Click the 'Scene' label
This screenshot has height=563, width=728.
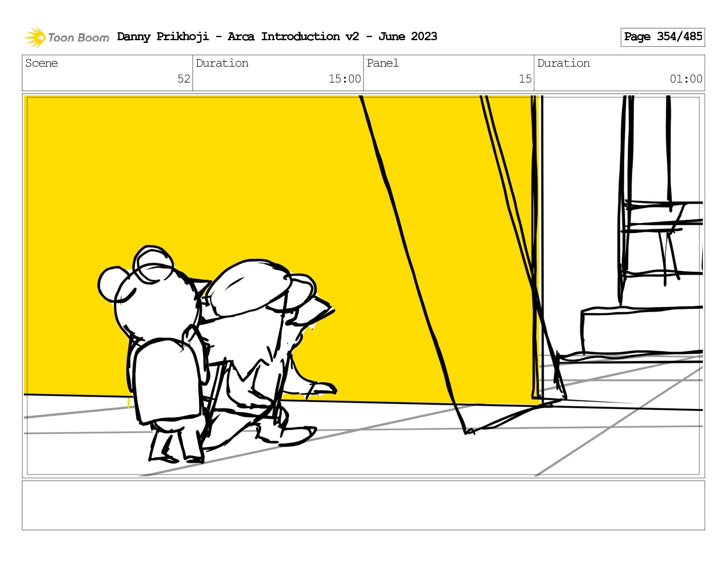pyautogui.click(x=41, y=63)
